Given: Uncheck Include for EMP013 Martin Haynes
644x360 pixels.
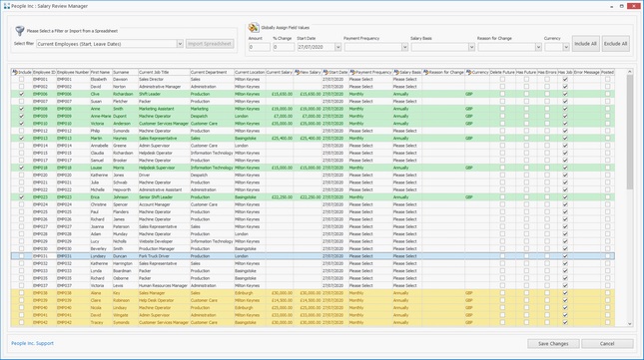Looking at the screenshot, I should (21, 139).
